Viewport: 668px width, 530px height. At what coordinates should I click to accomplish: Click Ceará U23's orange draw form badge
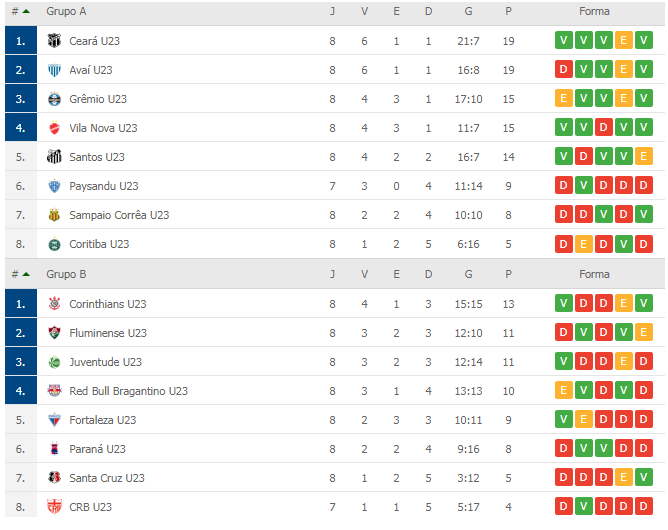(624, 41)
